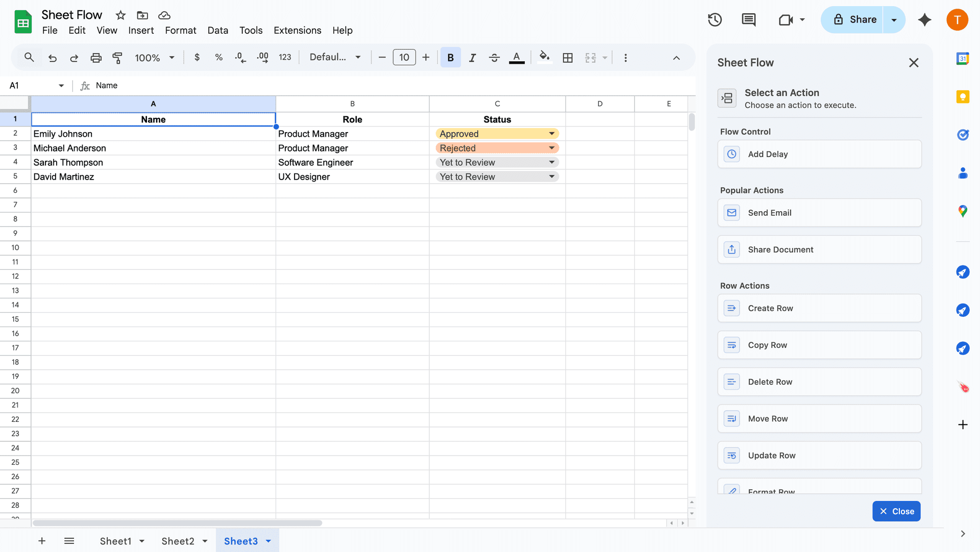Viewport: 980px width, 552px height.
Task: Open Emily Johnson's Approved status dropdown
Action: pos(551,134)
